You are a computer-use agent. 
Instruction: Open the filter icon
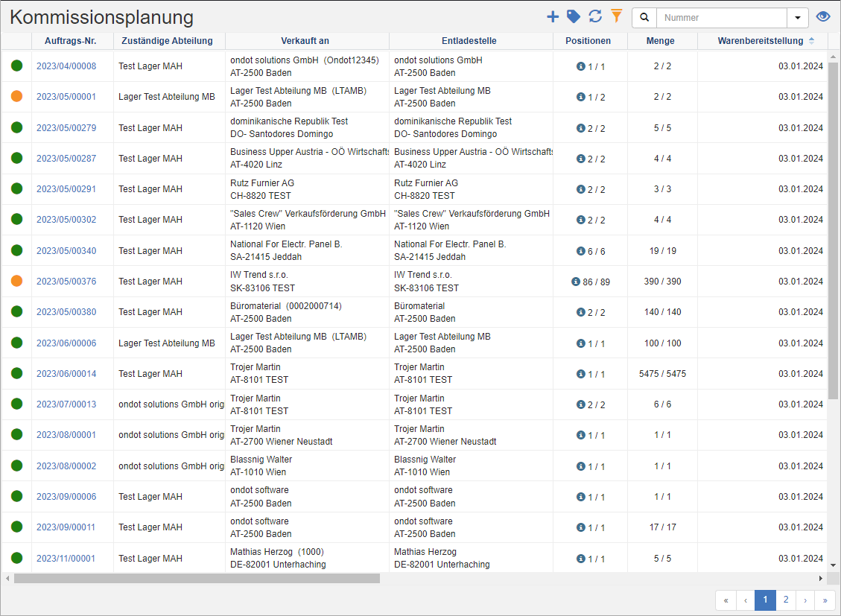pyautogui.click(x=615, y=16)
